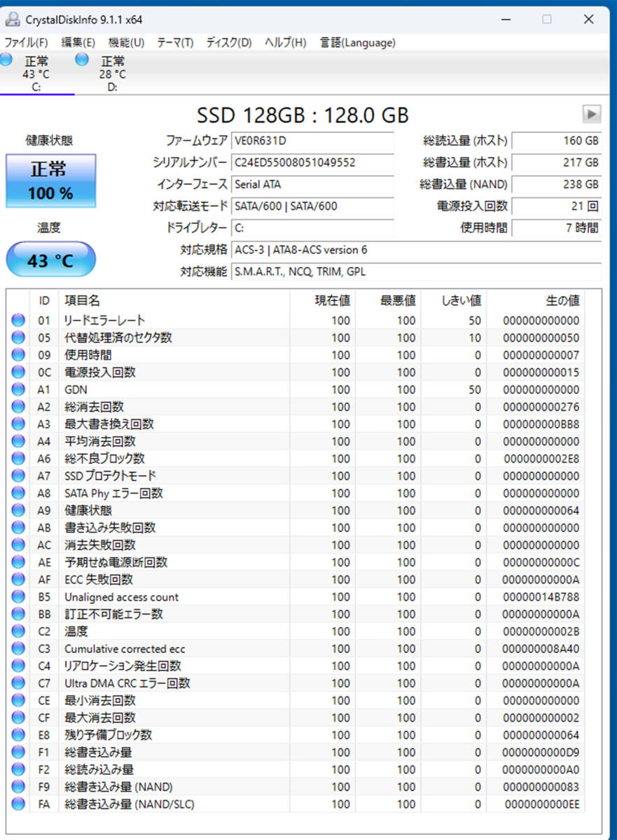The height and width of the screenshot is (840, 617).
Task: Click status orb for CF 最大消去回数
Action: tap(18, 717)
